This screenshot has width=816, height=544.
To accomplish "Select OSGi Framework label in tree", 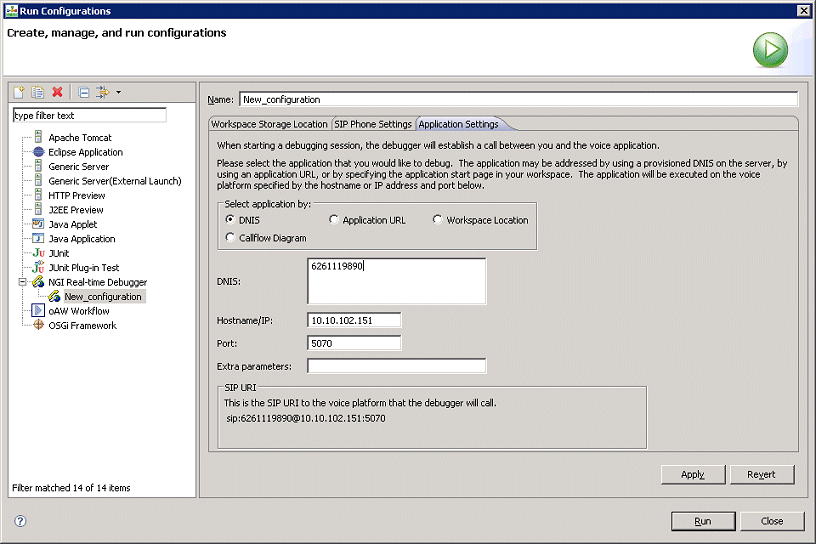I will pos(82,325).
